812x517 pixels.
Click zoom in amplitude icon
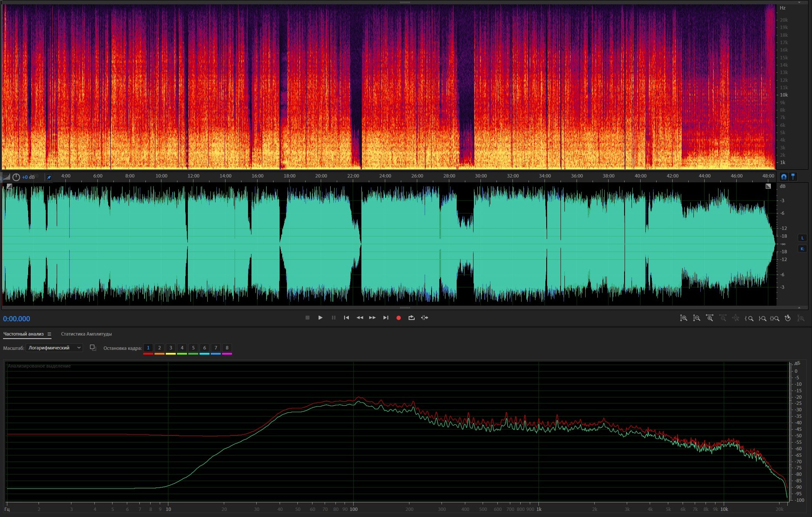[683, 318]
